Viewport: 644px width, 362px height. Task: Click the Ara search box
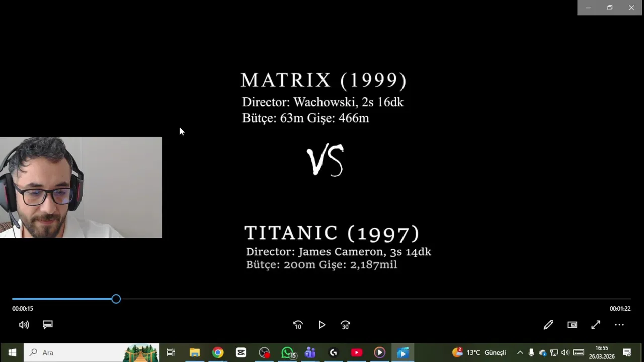click(92, 353)
